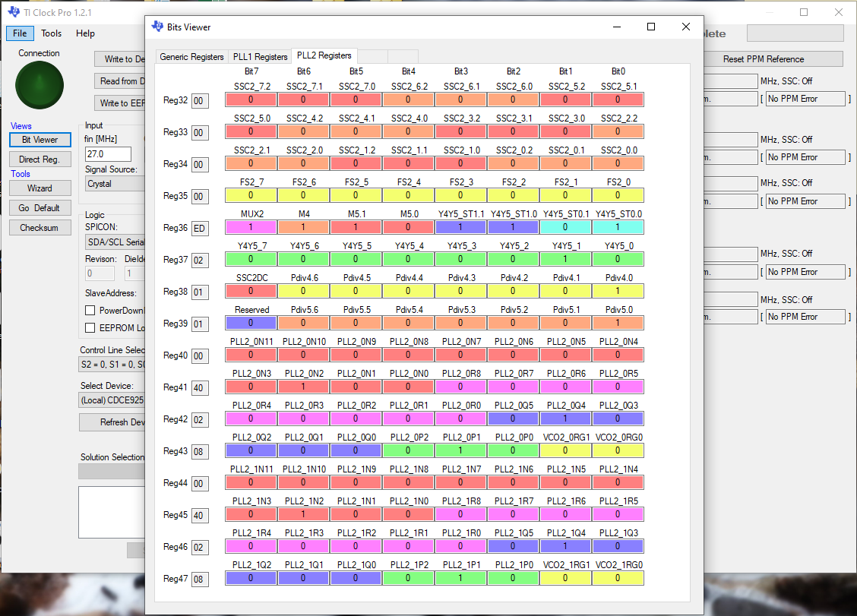Click SSC2_0.0 bit cell in Reg34
The image size is (857, 616).
pyautogui.click(x=618, y=163)
